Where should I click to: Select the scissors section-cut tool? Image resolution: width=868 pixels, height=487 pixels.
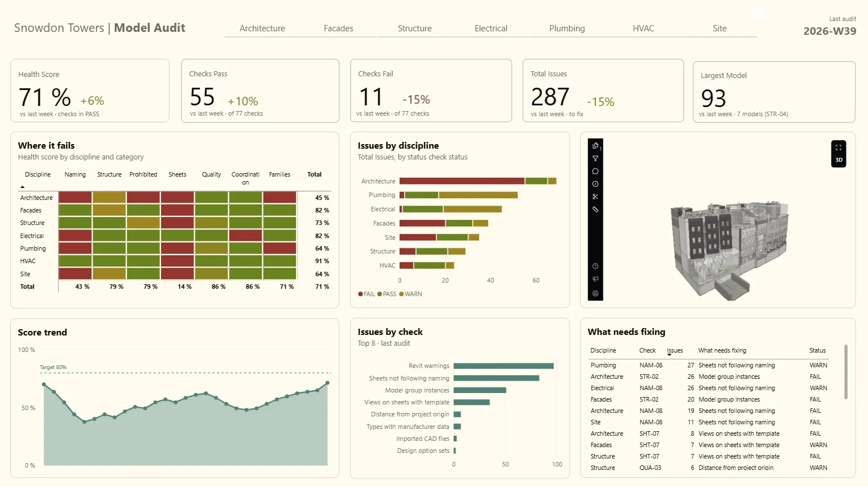(595, 197)
